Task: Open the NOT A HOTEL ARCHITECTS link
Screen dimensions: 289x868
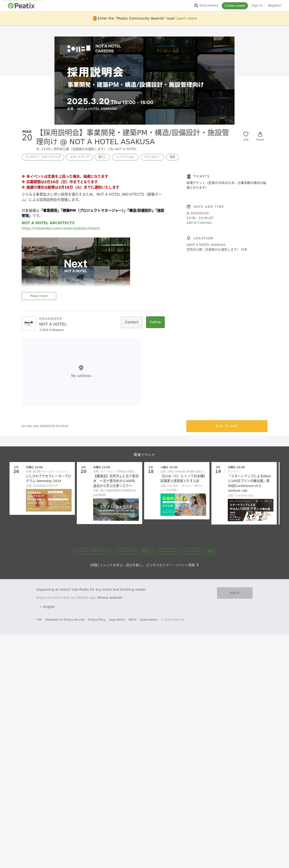Action: click(48, 223)
